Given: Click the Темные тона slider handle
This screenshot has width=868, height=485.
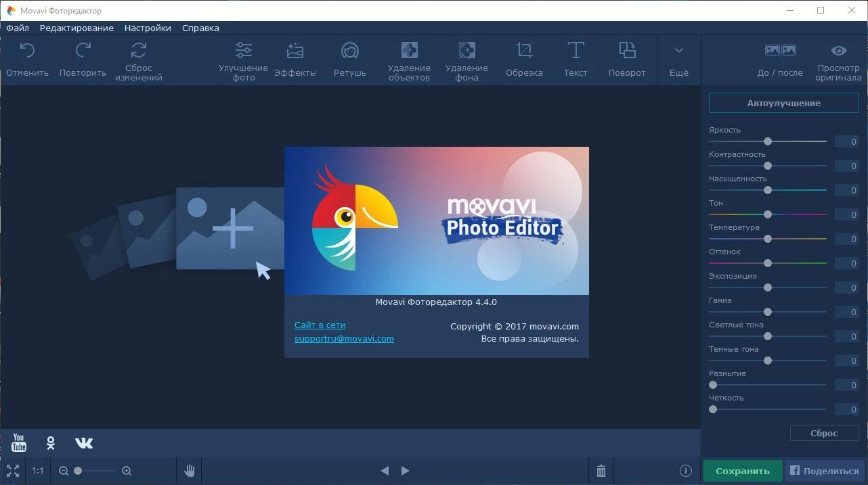Looking at the screenshot, I should point(768,361).
